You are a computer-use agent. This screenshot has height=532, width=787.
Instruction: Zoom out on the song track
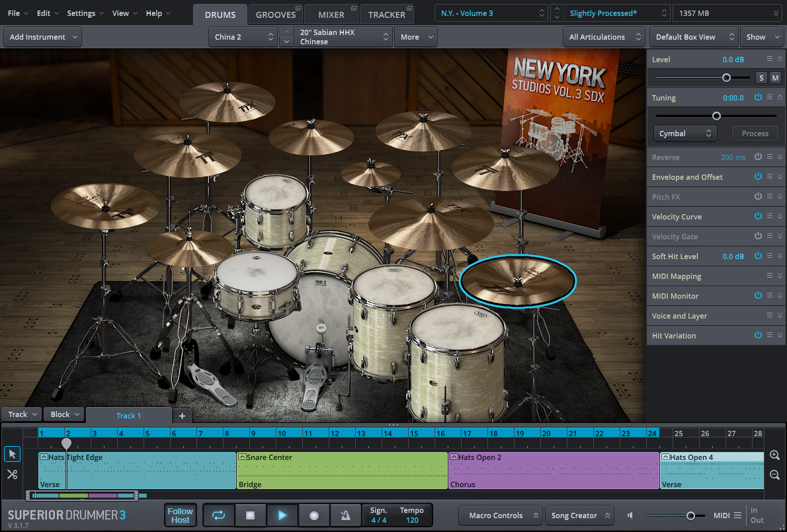(x=774, y=475)
